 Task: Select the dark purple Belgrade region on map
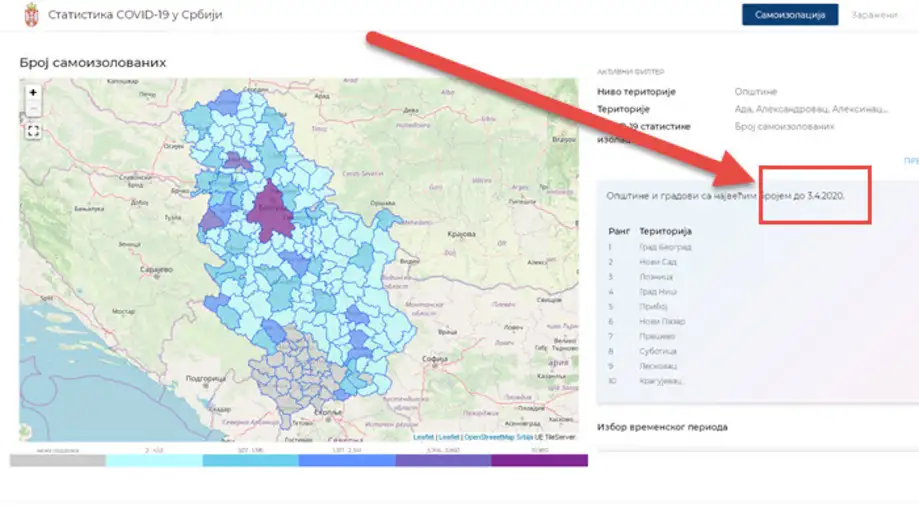tap(270, 211)
